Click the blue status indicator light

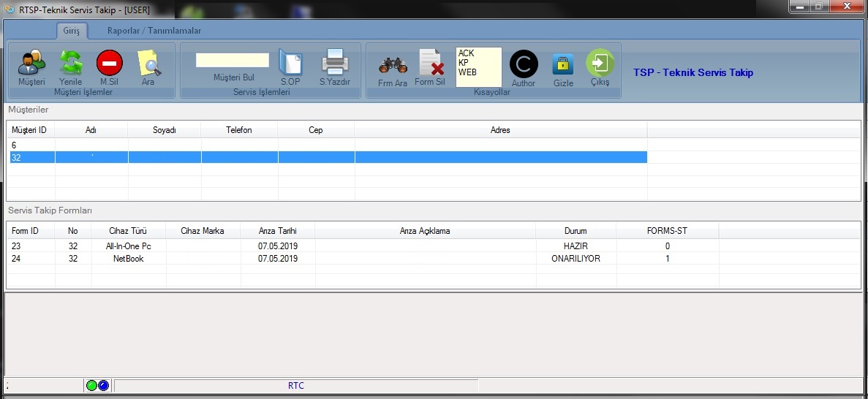tap(104, 386)
